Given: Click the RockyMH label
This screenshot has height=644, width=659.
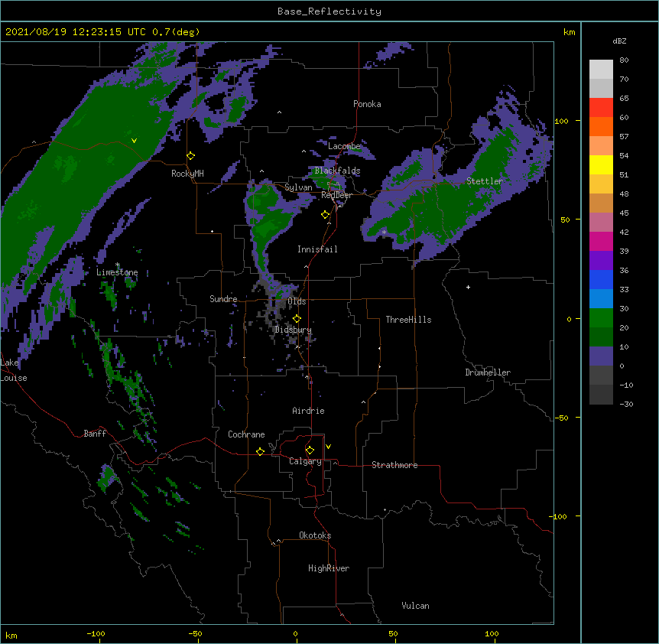Looking at the screenshot, I should (187, 174).
